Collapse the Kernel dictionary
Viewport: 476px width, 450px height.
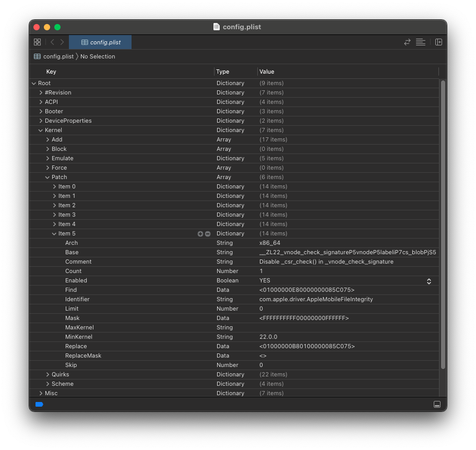tap(40, 131)
